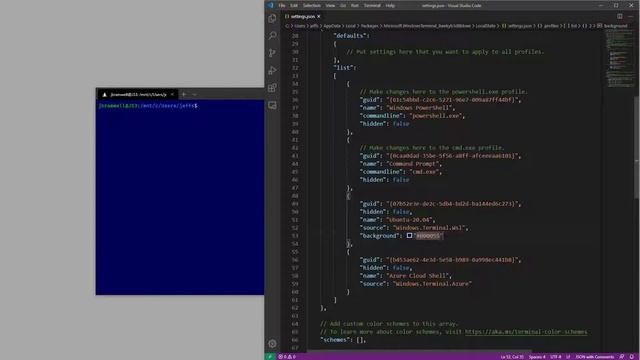Click the settings.json breadcrumb segment
The width and height of the screenshot is (640, 360).
516,26
